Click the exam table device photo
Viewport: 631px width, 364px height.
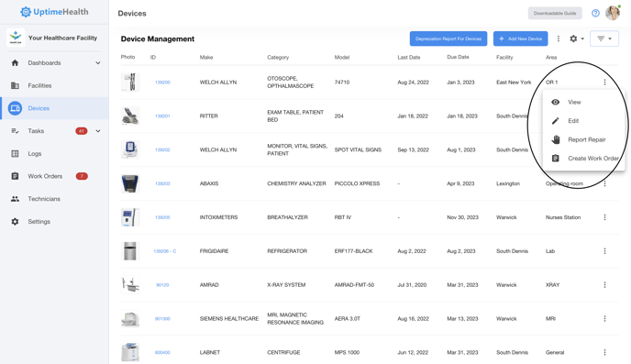tap(130, 116)
